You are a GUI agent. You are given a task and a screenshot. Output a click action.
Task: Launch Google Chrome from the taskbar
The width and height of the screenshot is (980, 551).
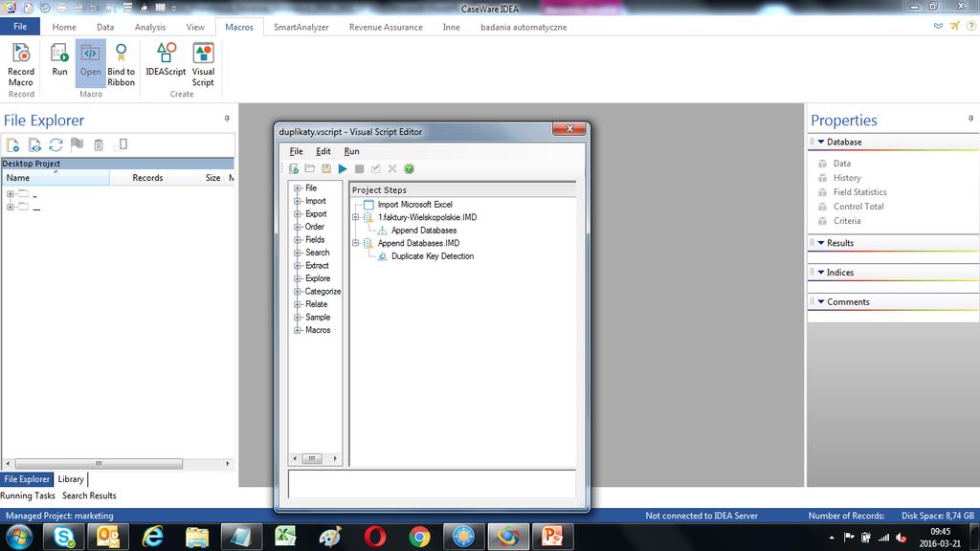(419, 537)
